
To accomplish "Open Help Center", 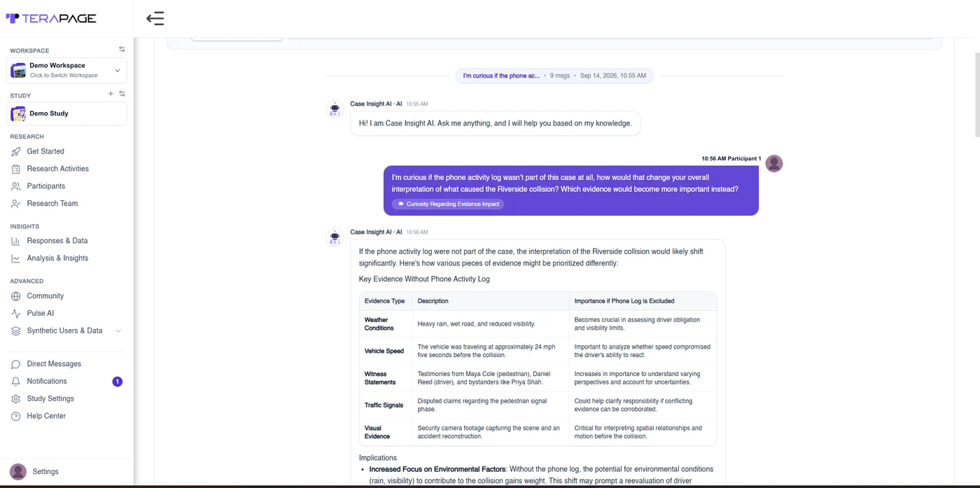I will [46, 417].
